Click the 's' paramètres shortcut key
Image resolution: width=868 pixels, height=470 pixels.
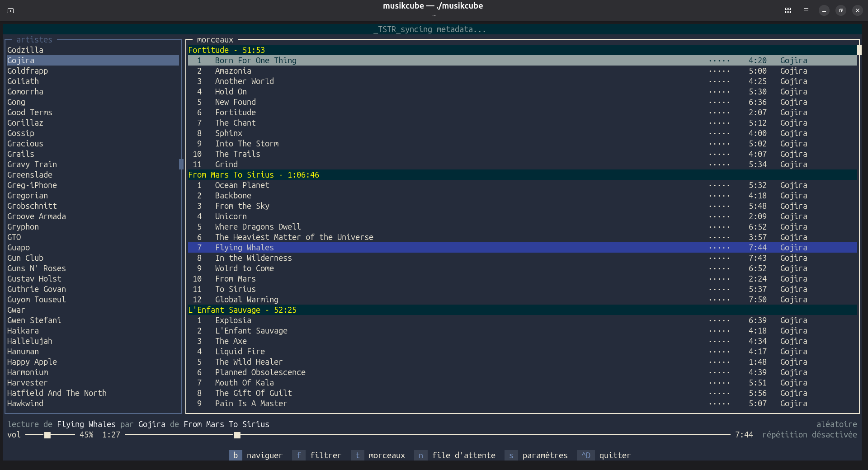[511, 456]
